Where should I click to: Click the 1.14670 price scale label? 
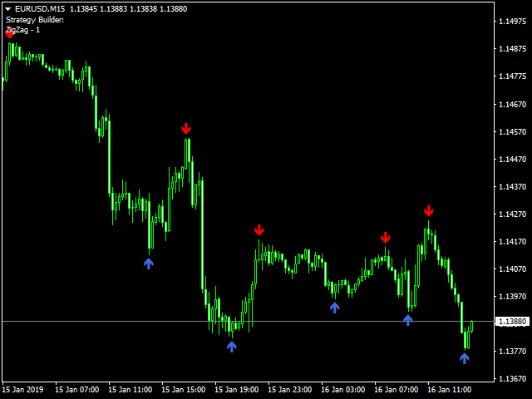click(512, 104)
